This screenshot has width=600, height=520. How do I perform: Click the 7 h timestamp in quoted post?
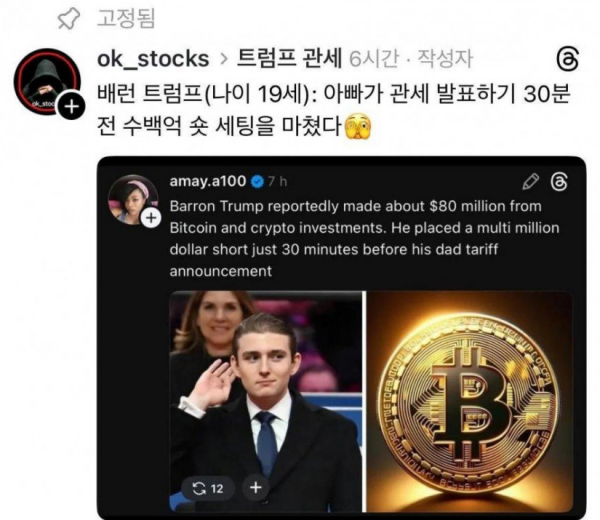coord(277,181)
